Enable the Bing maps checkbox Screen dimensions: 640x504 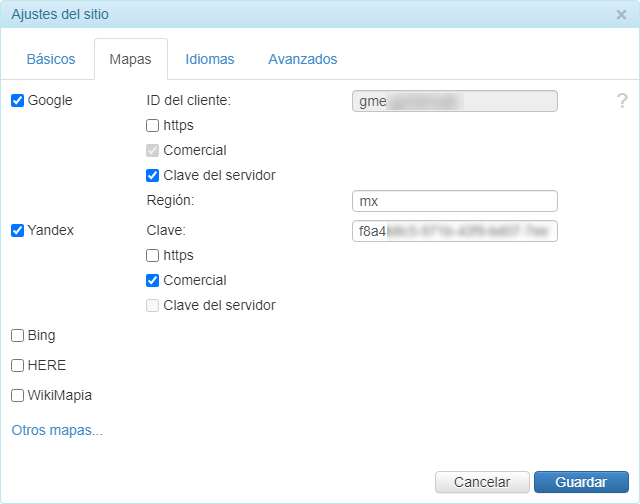[18, 335]
